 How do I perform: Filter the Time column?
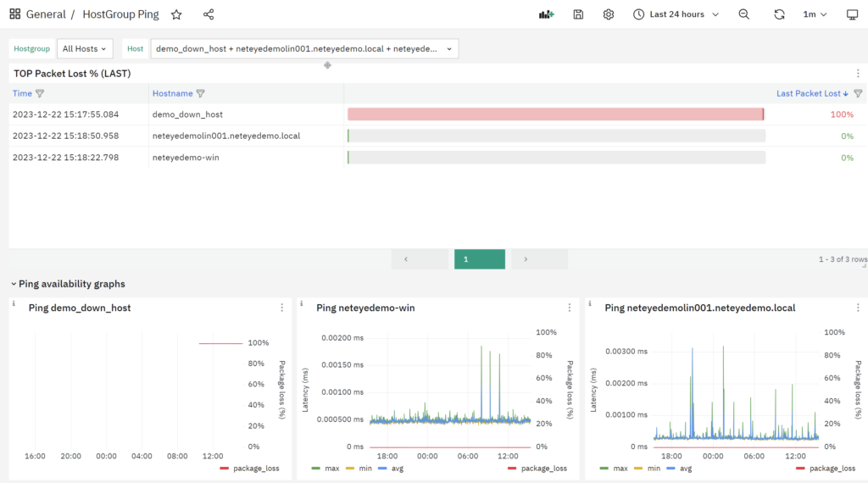coord(40,93)
